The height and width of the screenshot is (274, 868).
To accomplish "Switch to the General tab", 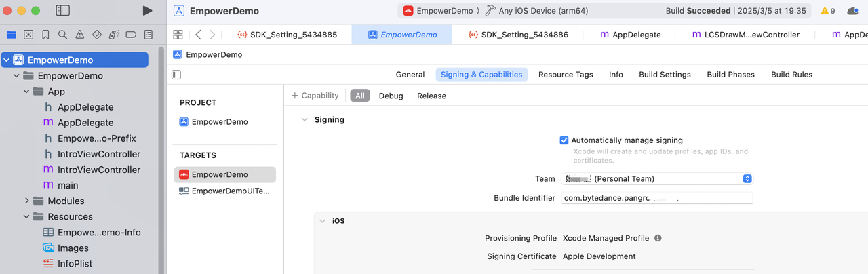I will click(x=410, y=75).
